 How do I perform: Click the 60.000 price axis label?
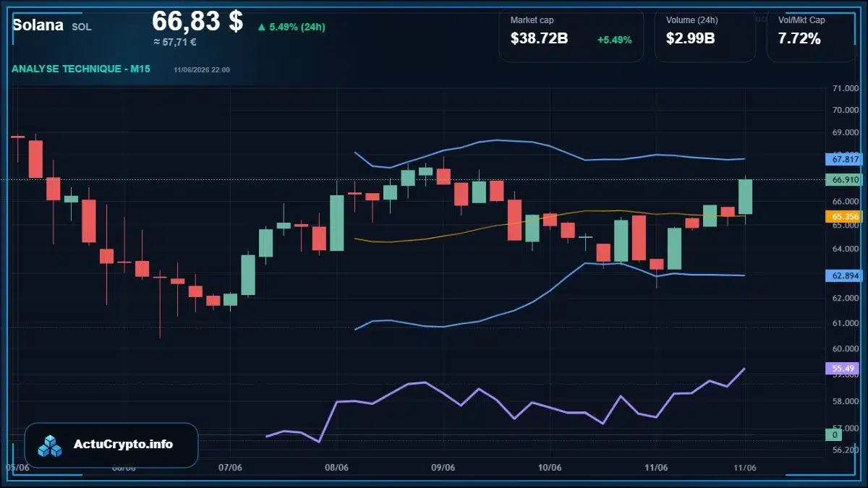click(x=845, y=348)
